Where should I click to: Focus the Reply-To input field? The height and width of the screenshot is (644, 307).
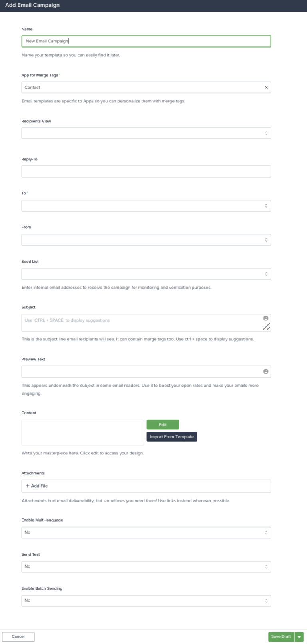point(146,172)
